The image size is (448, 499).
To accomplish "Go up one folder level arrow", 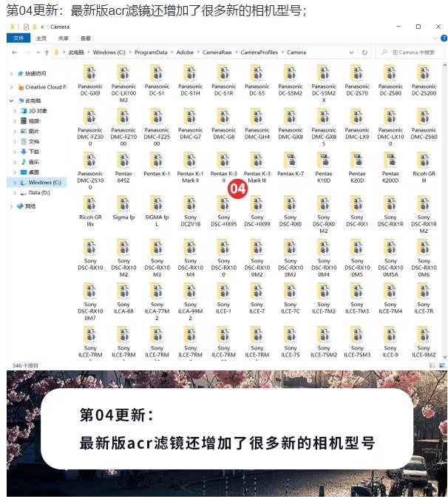I will pos(47,52).
